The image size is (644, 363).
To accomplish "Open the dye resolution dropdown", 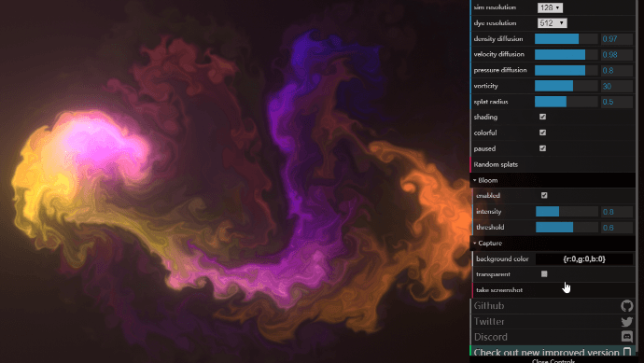I will [552, 23].
